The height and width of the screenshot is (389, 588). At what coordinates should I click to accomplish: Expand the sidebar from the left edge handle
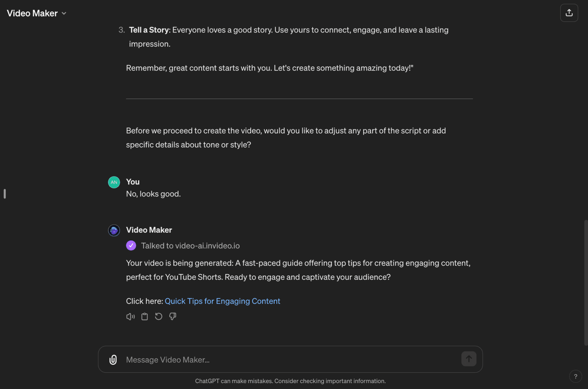click(5, 194)
